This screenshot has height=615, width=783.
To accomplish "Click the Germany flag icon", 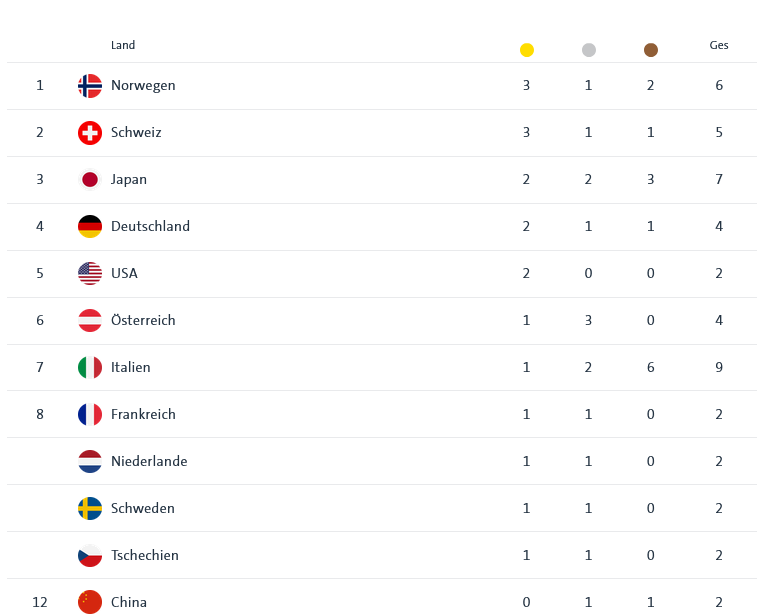I will (x=90, y=227).
